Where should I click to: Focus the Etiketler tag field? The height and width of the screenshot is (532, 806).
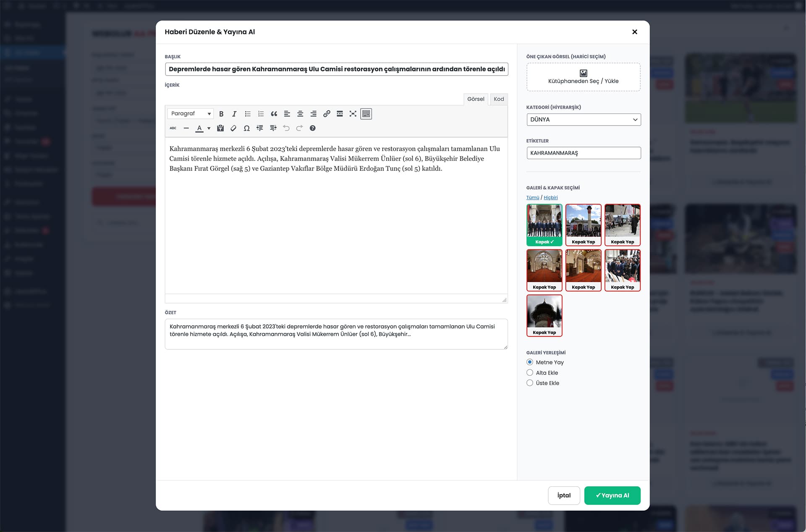tap(584, 153)
